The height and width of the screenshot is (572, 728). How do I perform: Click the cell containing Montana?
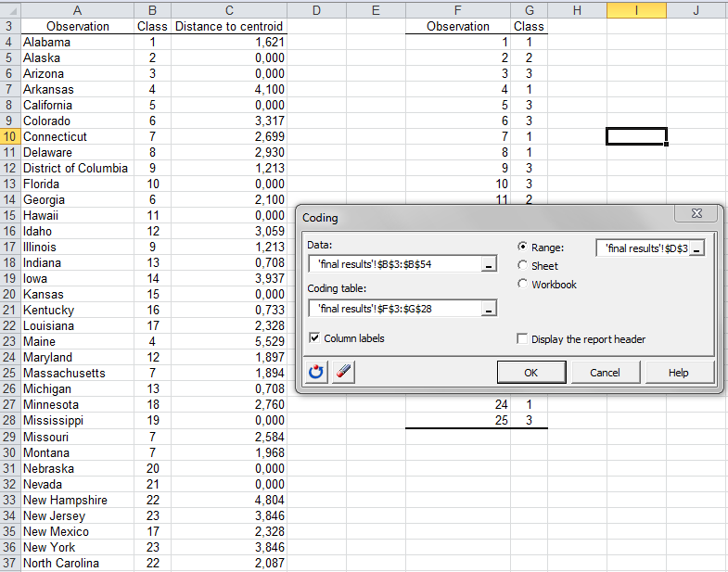[78, 452]
